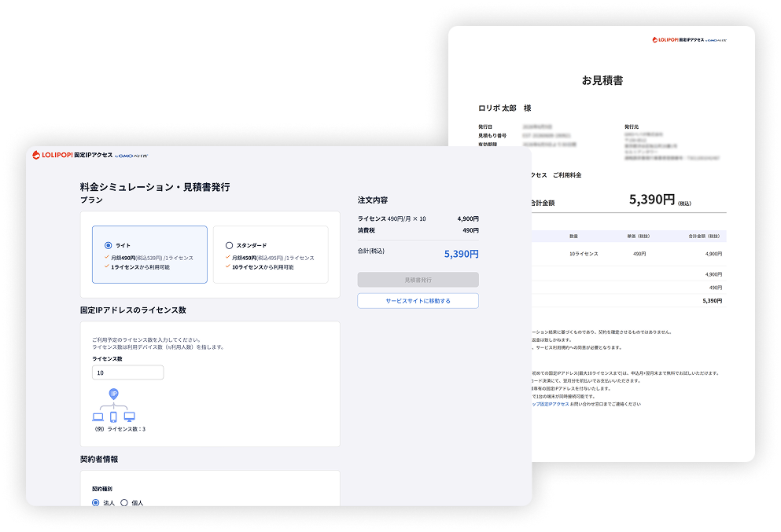Click the 見積書発行 button
781x532 pixels.
click(418, 280)
